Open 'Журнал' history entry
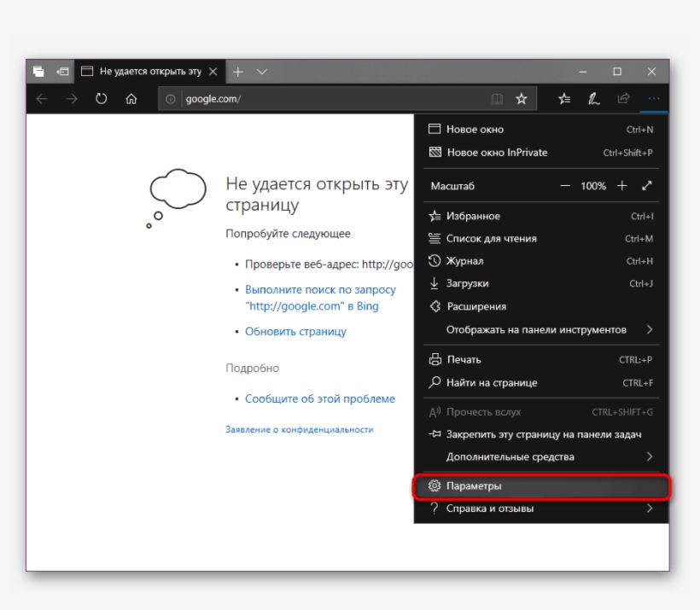This screenshot has width=700, height=610. click(x=541, y=261)
